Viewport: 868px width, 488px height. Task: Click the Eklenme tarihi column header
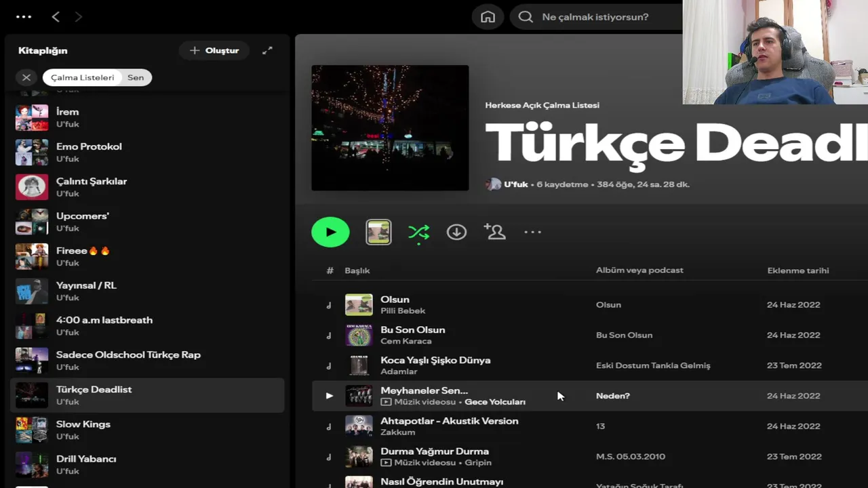798,270
